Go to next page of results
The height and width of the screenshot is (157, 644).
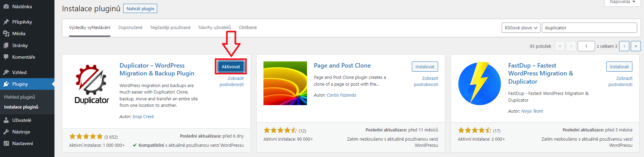[x=624, y=46]
